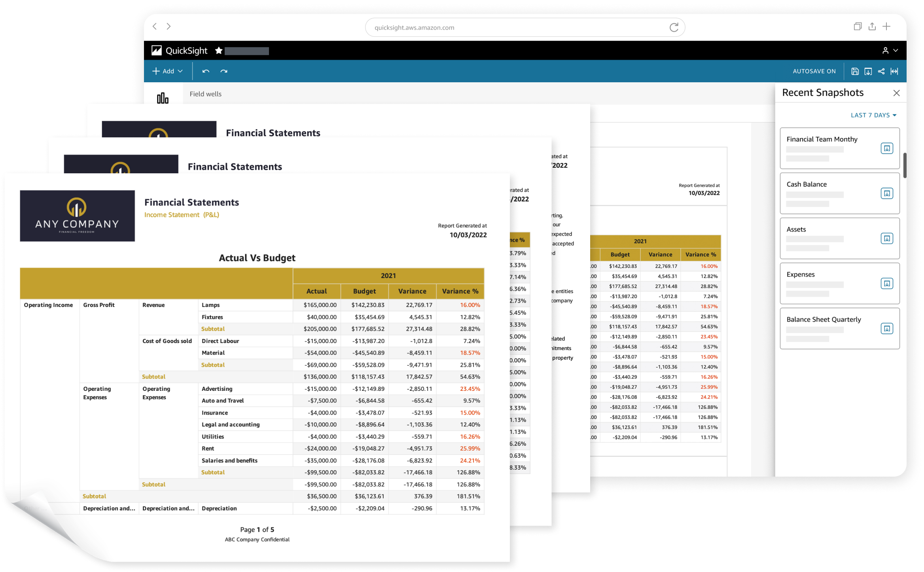Toggle the QuickSight star/favorite icon
Viewport: 924px width, 572px height.
(x=218, y=51)
